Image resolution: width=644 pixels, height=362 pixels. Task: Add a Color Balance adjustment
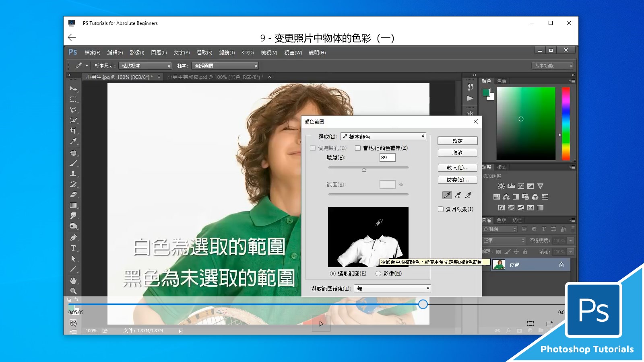coord(506,197)
